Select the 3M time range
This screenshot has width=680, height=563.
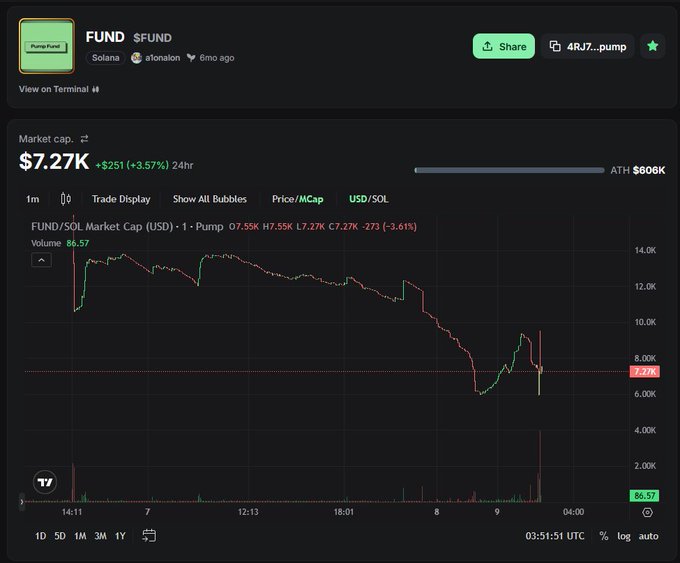point(101,536)
